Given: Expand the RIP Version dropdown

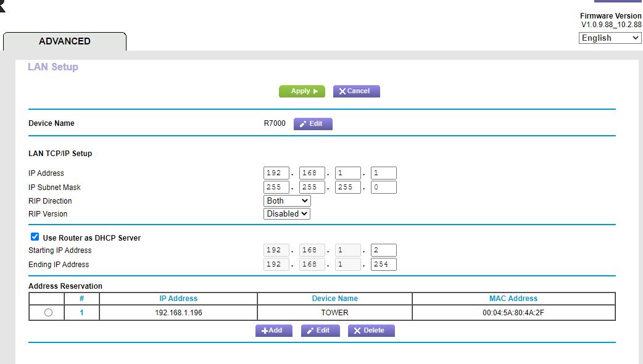Looking at the screenshot, I should point(287,214).
